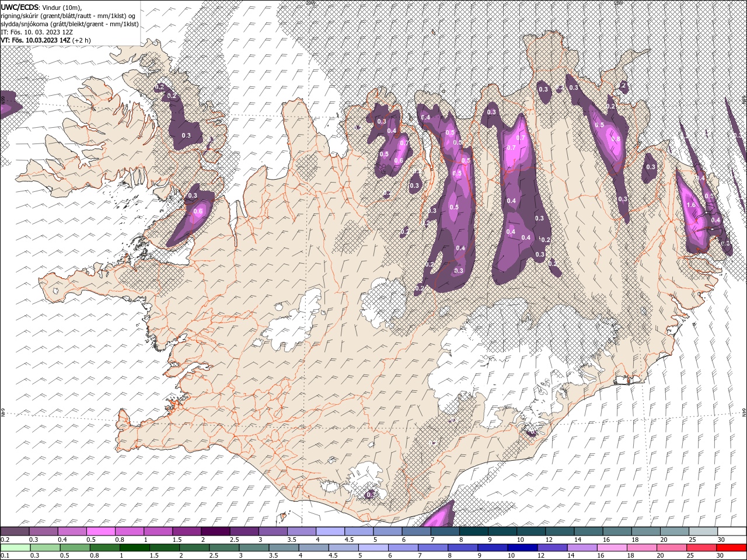Viewport: 747px width, 560px height.
Task: Click the upper legend swatch starting at 0.2
Action: tap(15, 531)
